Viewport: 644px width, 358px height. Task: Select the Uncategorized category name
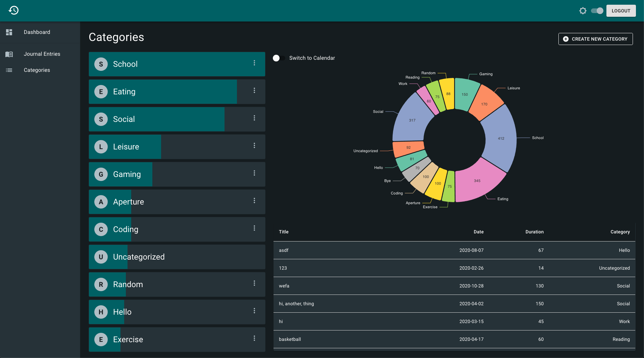(139, 257)
